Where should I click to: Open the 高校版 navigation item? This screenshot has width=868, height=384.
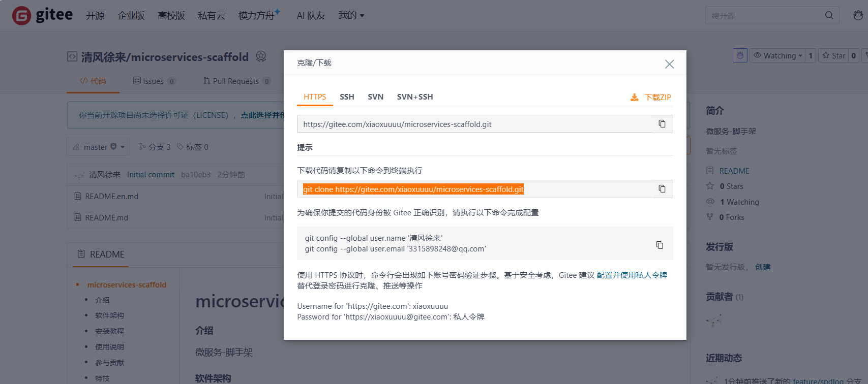[171, 16]
